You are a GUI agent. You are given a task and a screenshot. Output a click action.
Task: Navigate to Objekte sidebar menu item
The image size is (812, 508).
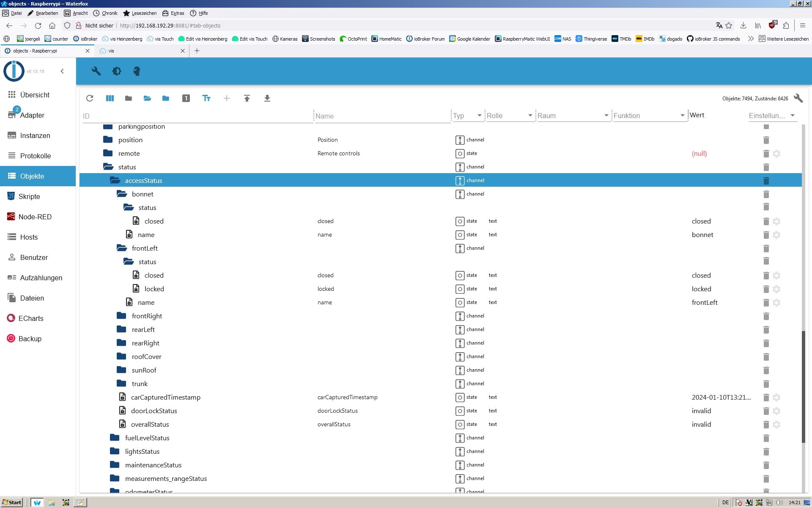tap(33, 176)
